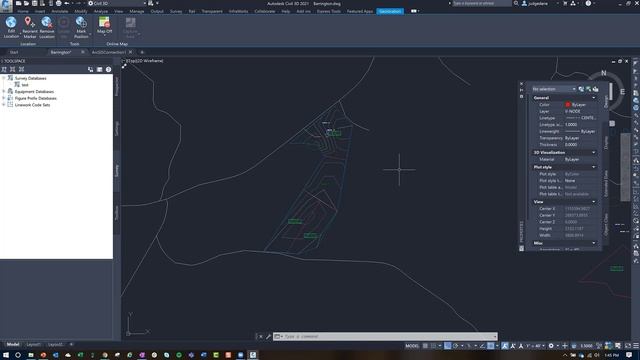This screenshot has height=360, width=640.
Task: Click the Undo arrow in quick access toolbar
Action: [x=67, y=3]
